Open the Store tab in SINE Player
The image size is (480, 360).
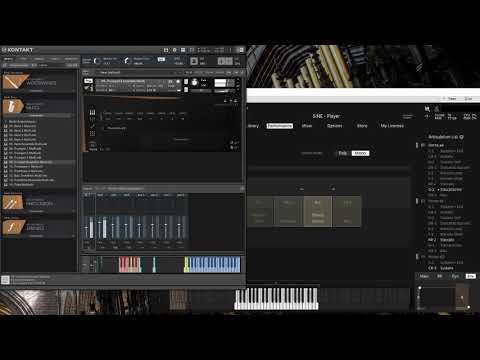tap(362, 126)
